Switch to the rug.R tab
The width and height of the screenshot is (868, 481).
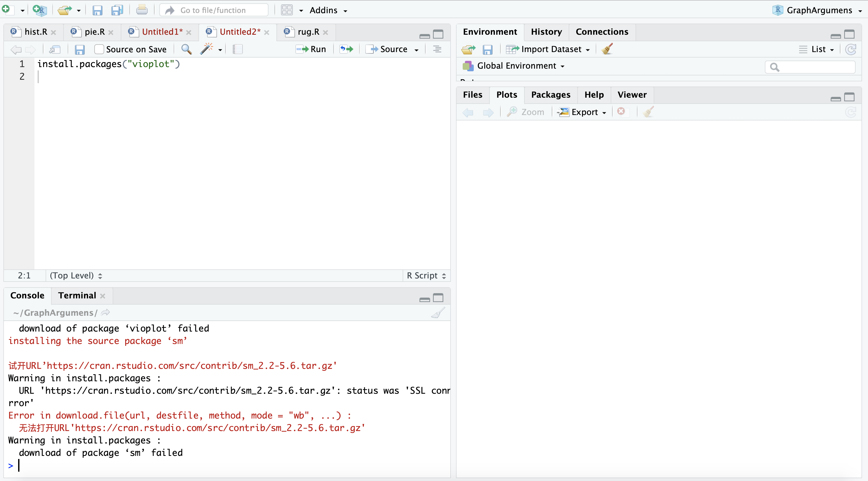[308, 32]
